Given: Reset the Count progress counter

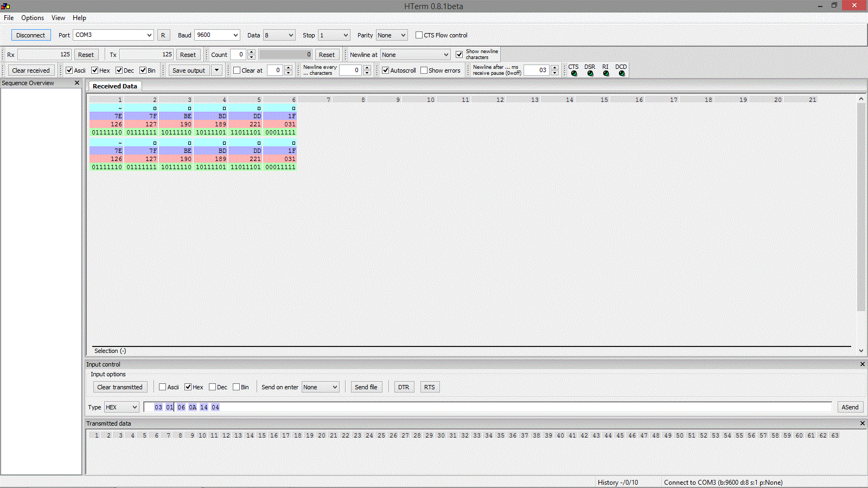Looking at the screenshot, I should [x=327, y=55].
